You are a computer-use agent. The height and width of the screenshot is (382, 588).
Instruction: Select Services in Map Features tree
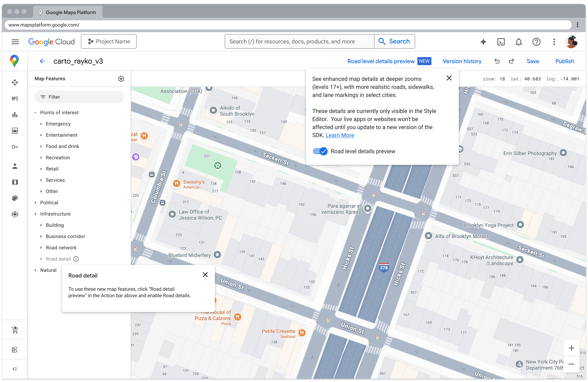[x=55, y=180]
